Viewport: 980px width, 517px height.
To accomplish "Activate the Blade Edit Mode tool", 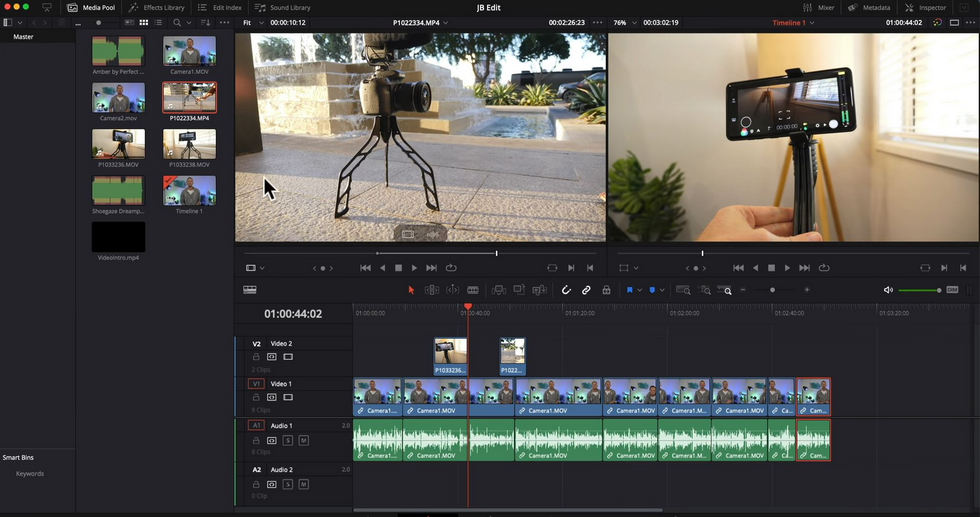I will coord(473,290).
